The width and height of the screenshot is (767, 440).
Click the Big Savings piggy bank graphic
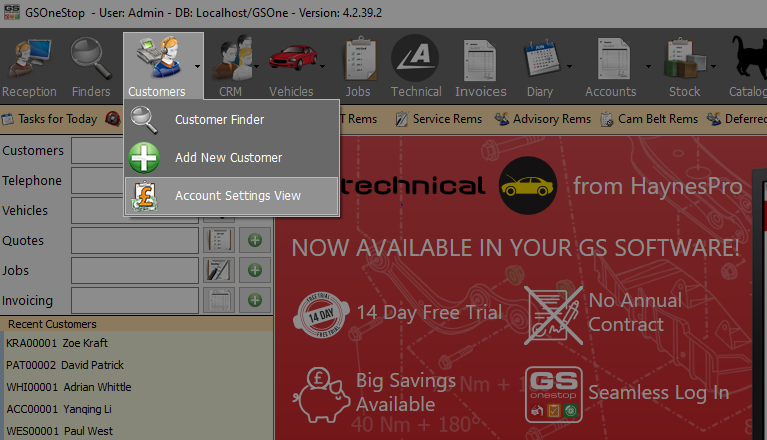(321, 395)
